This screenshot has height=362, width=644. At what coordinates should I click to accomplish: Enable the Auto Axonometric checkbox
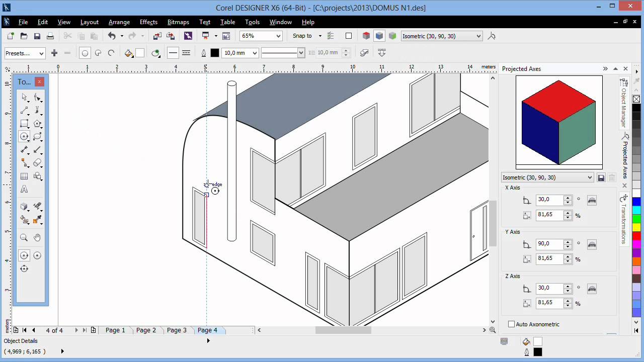pos(512,324)
